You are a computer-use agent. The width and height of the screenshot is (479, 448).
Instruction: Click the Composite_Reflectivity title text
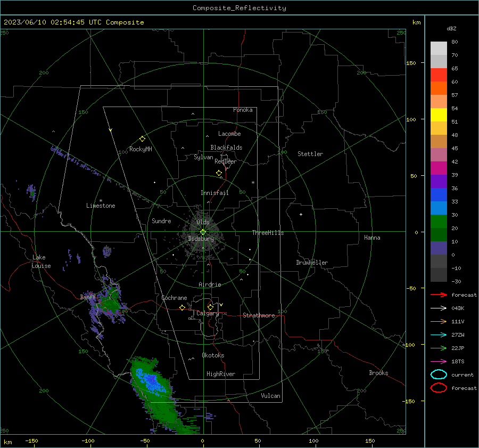coord(239,8)
